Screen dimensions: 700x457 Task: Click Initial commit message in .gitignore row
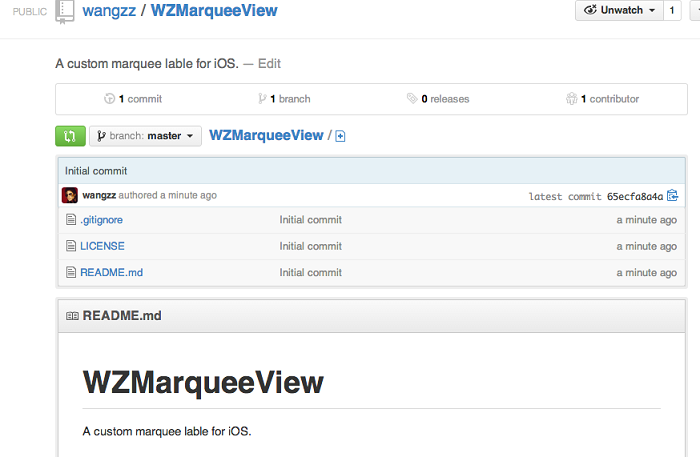(311, 220)
